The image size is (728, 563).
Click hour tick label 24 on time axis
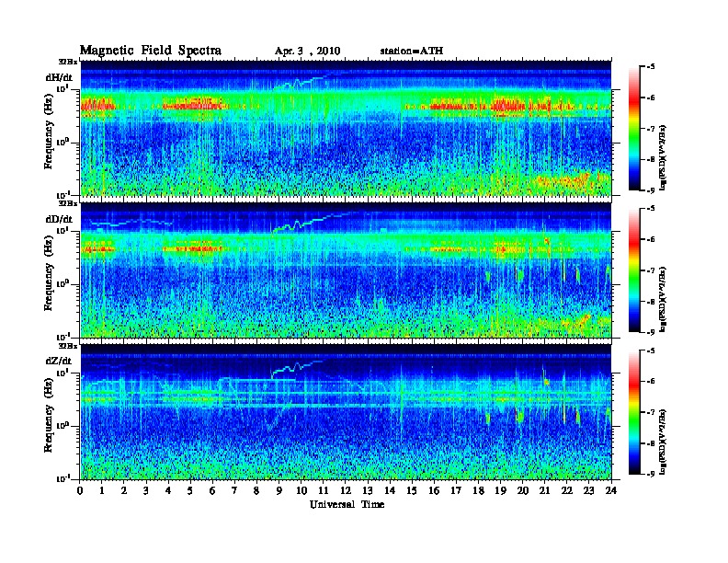pos(611,490)
